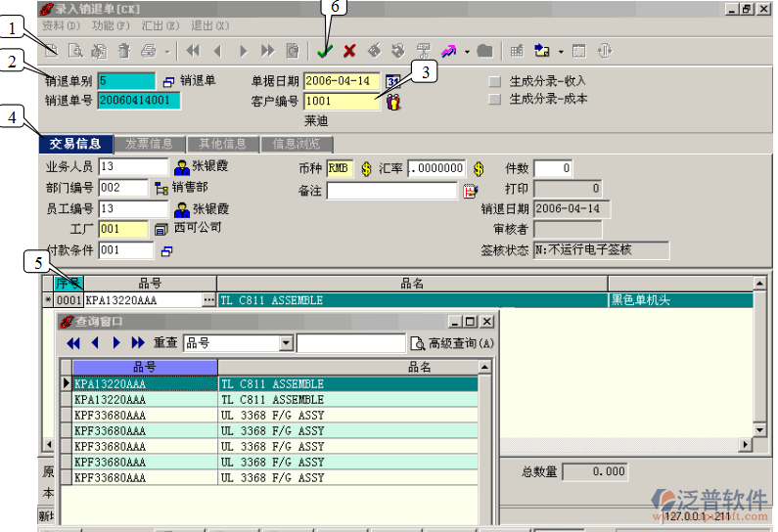Open the calendar picker beside 单据日期
Viewport: 778px width, 532px height.
pos(392,81)
